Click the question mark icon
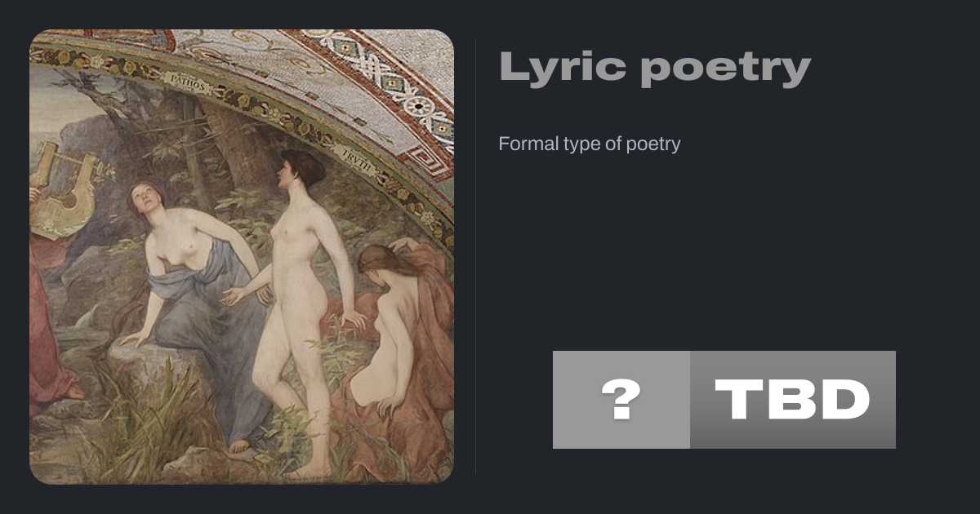 pyautogui.click(x=621, y=400)
